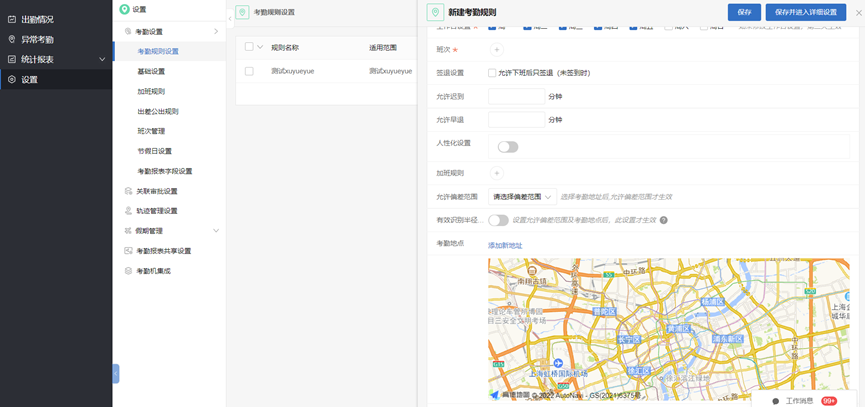865x407 pixels.
Task: Add a shift with the 班次 plus icon
Action: [x=496, y=50]
